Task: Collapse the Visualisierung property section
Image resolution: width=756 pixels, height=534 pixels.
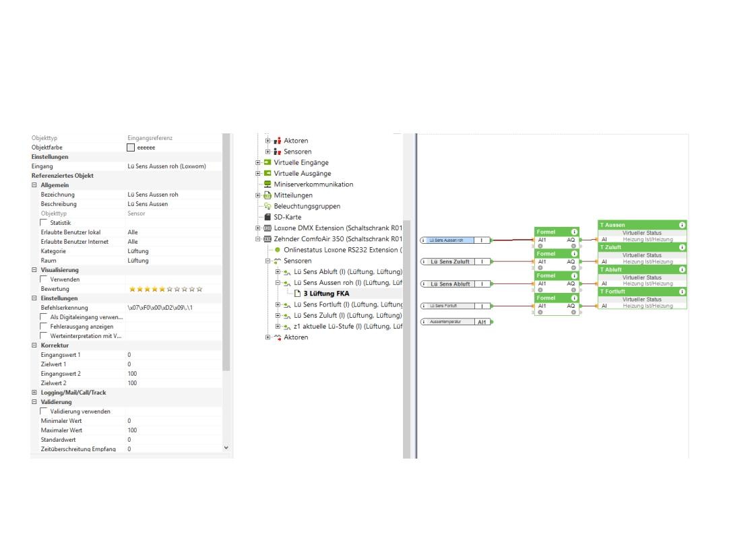Action: click(34, 270)
